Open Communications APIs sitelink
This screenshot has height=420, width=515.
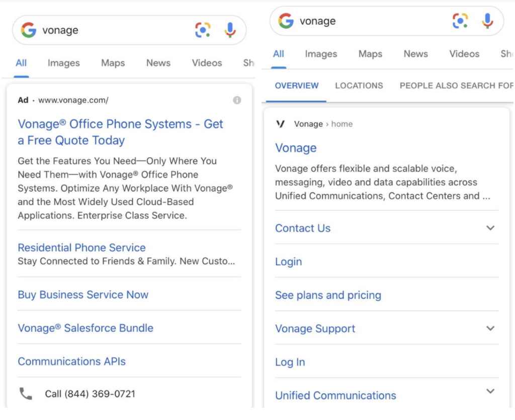(x=71, y=361)
